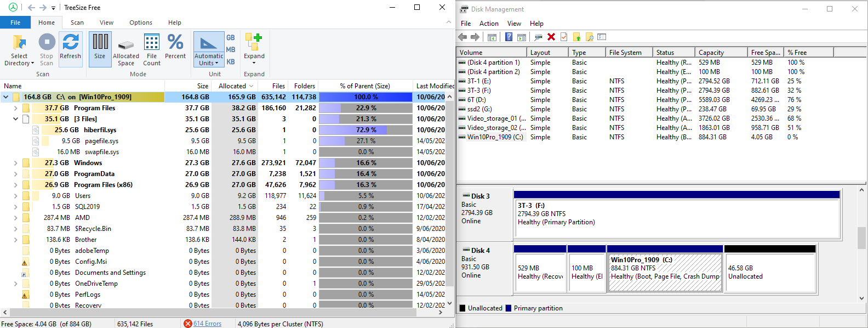This screenshot has height=328, width=868.
Task: Toggle console tree pane icon in Disk Management
Action: [492, 37]
